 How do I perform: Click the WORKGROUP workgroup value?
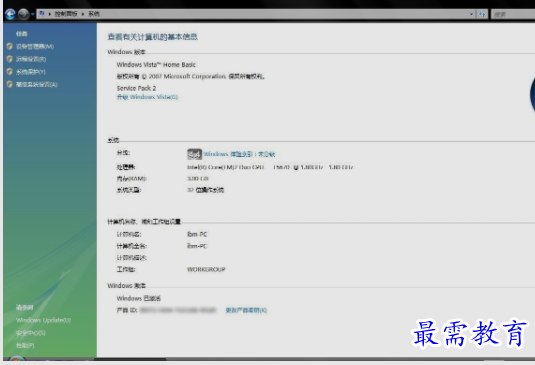(206, 269)
